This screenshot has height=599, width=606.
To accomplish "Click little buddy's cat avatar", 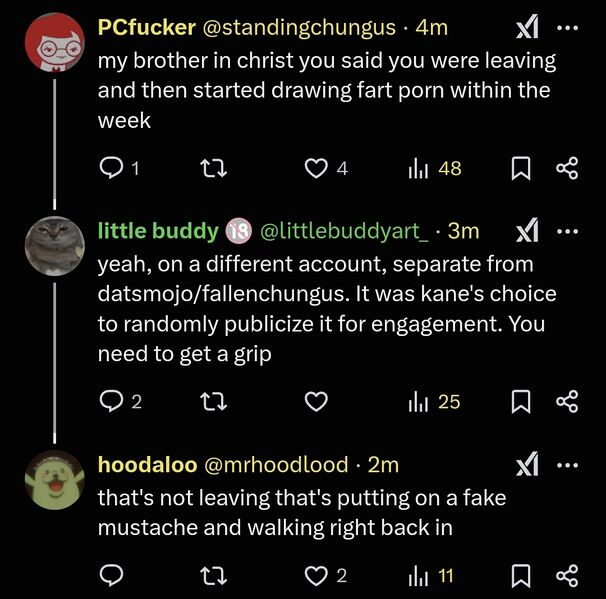I will pos(52,246).
